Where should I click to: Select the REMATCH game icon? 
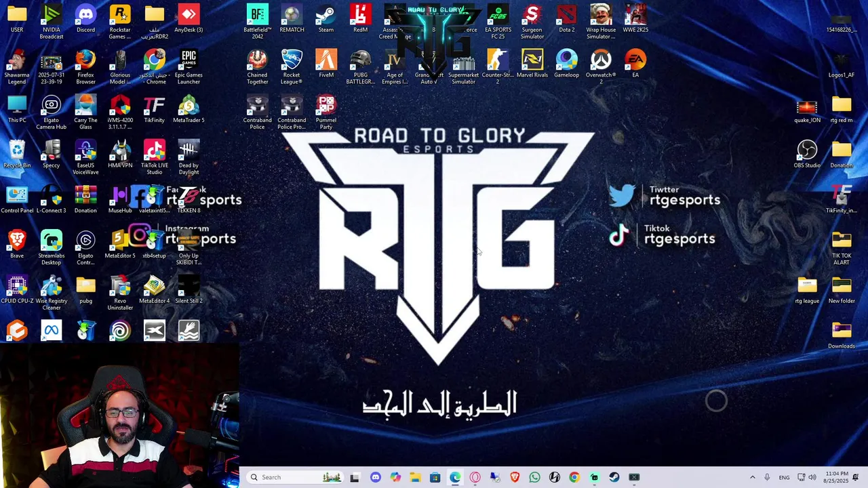point(292,19)
